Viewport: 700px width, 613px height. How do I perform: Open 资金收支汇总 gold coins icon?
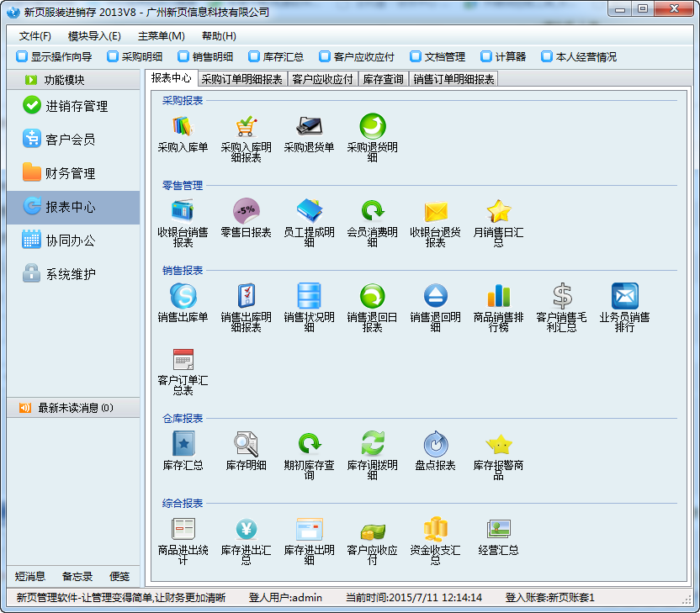click(435, 529)
